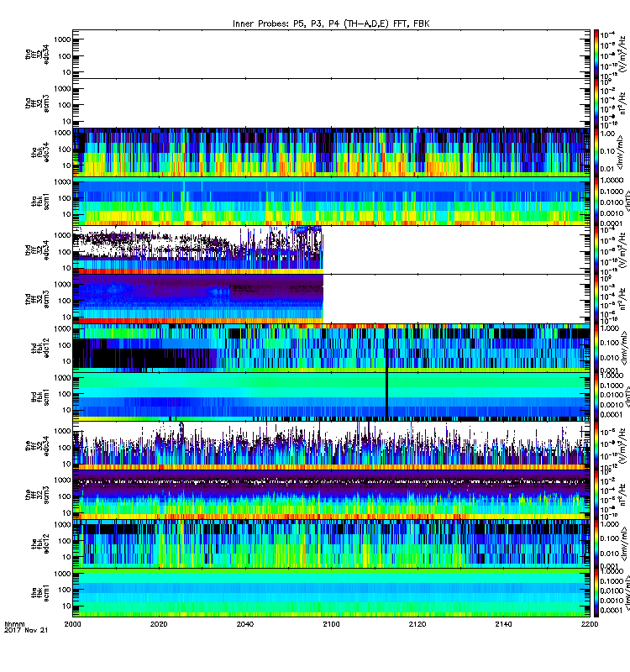
Task: Click the the edc34 FFT spectrogram panel
Action: click(x=331, y=446)
